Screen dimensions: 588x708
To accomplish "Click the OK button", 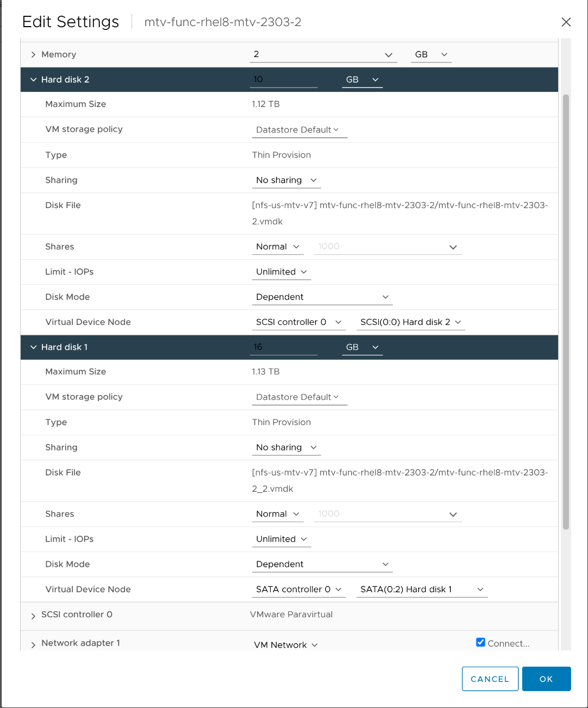I will [x=546, y=679].
